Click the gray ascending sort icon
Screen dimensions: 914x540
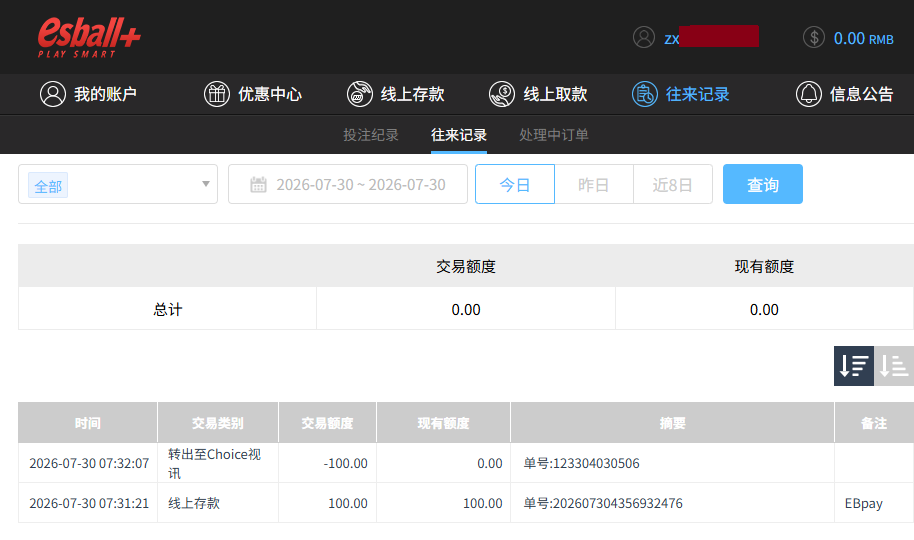(894, 366)
